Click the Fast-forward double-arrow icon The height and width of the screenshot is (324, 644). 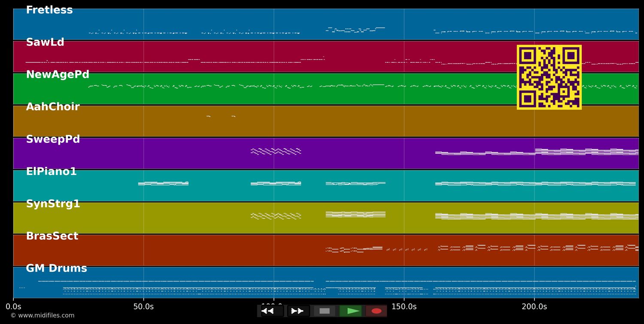(x=297, y=310)
